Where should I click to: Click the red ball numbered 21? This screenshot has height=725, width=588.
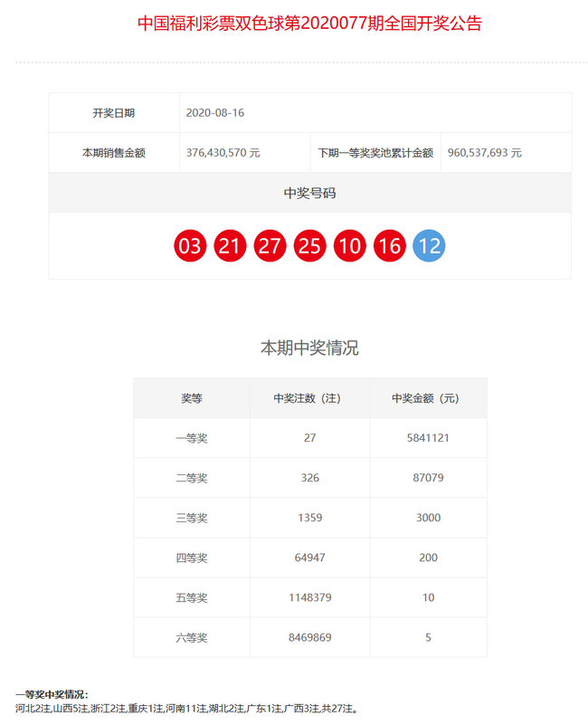click(230, 245)
